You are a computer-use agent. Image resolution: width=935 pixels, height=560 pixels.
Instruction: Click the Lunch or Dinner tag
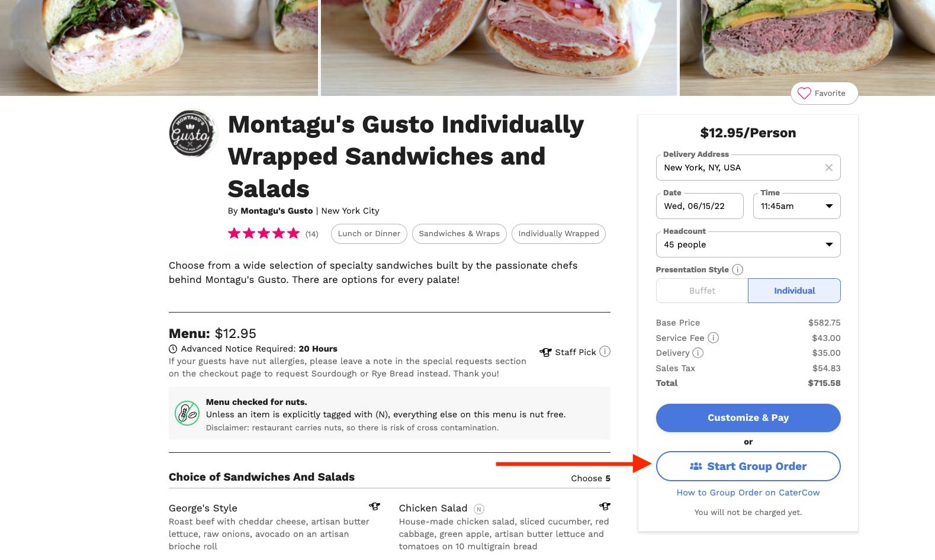pyautogui.click(x=369, y=234)
